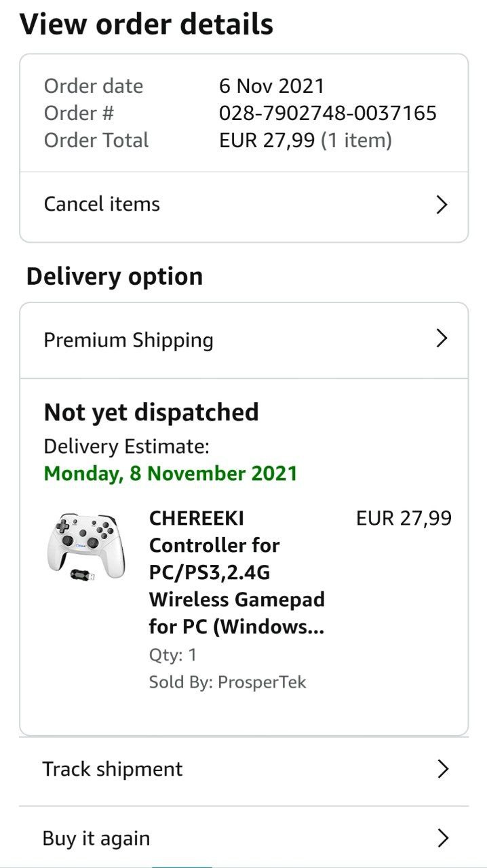Click the green Monday, 8 November 2021 date
This screenshot has height=868, width=487.
point(170,473)
